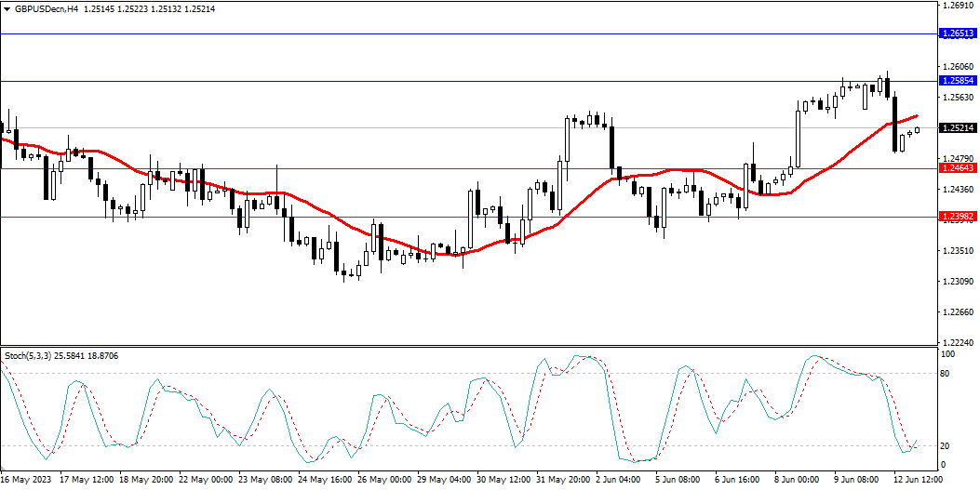Click the current price label 1.25214
980x490 pixels.
(x=958, y=128)
